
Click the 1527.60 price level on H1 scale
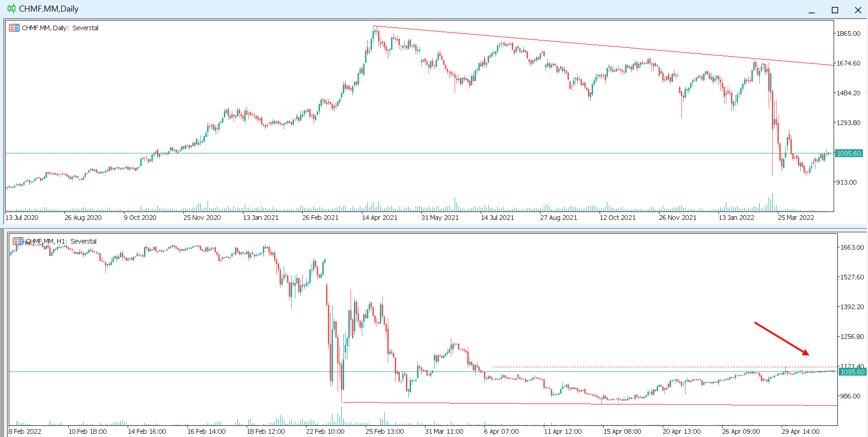pos(852,277)
